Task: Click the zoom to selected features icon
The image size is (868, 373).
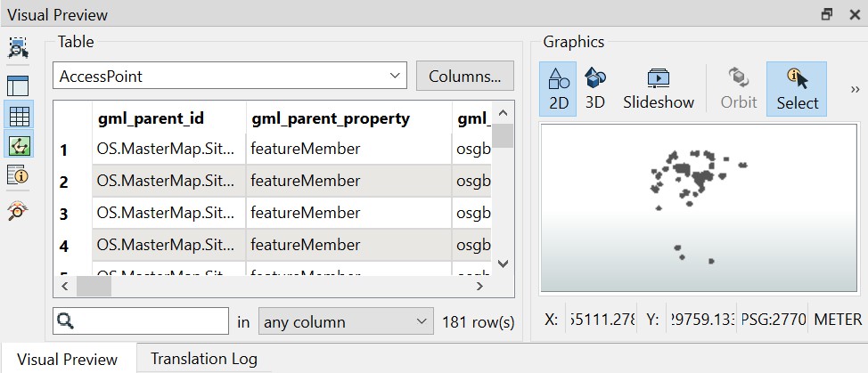Action: tap(18, 48)
